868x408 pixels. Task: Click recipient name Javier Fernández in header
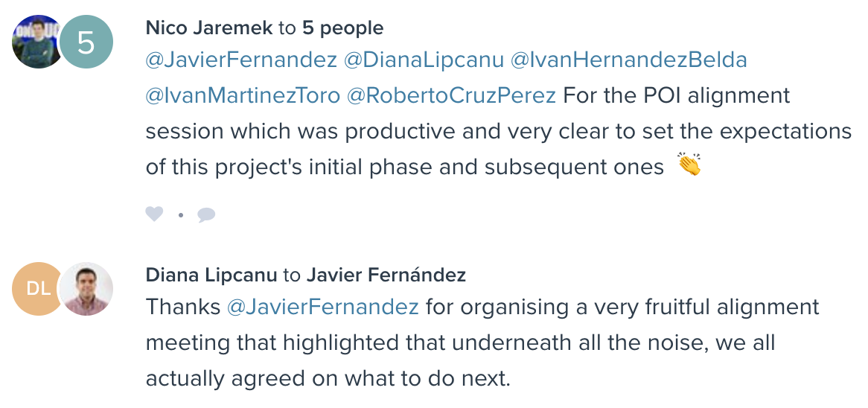click(386, 275)
